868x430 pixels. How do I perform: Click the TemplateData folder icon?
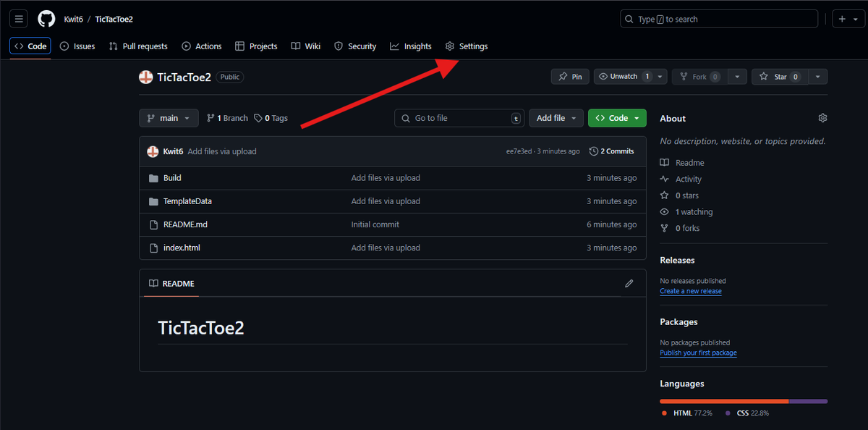[153, 201]
